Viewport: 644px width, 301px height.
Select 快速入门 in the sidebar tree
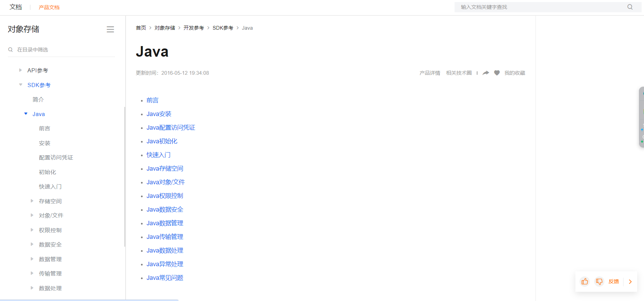(x=50, y=186)
